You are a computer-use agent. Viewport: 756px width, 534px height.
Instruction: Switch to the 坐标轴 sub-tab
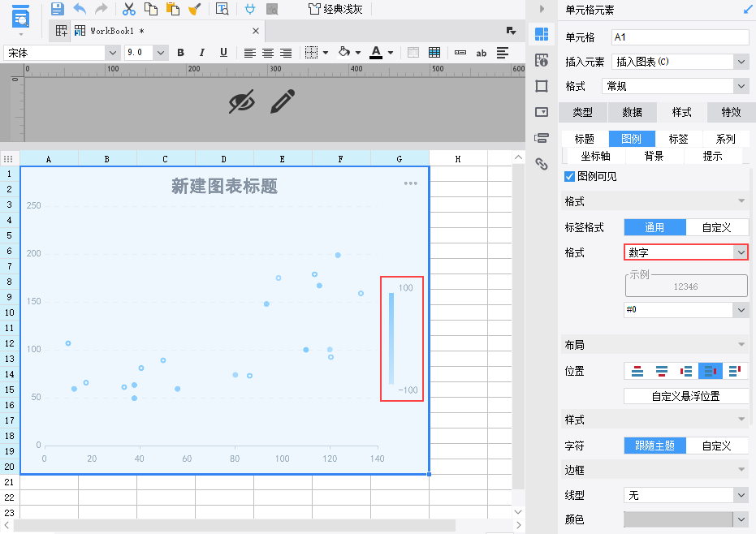point(595,156)
